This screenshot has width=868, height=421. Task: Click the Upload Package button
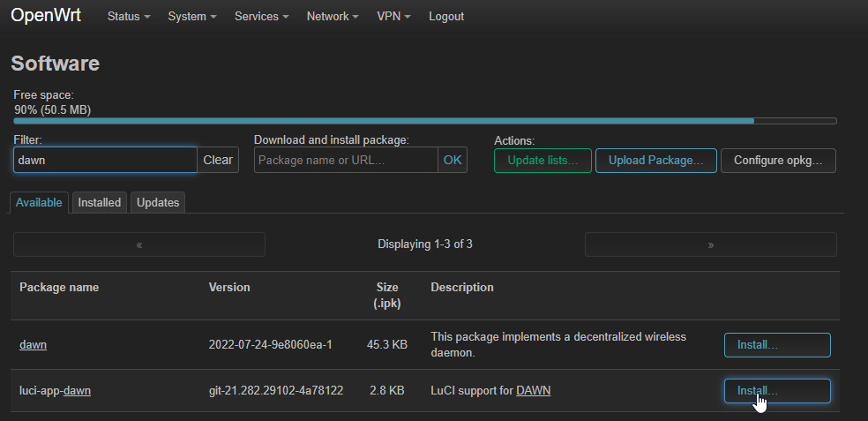(656, 161)
